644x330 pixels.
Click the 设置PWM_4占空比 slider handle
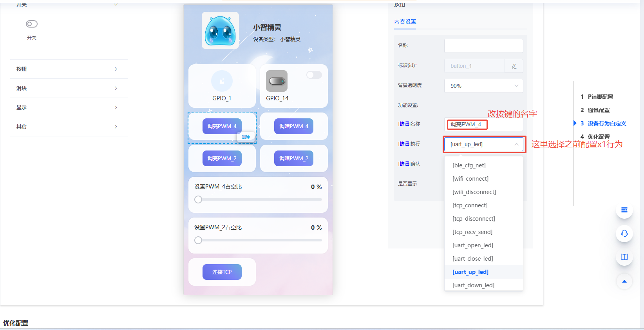(198, 199)
